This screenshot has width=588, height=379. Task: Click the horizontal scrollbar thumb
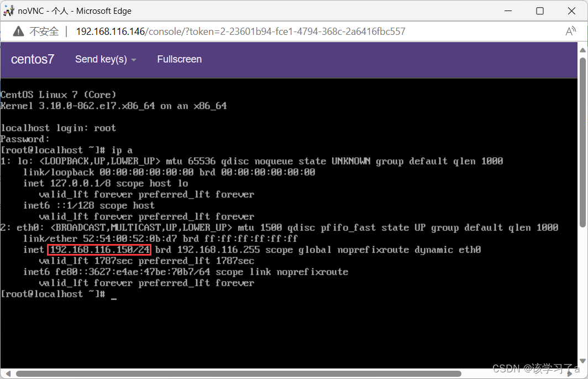point(239,373)
